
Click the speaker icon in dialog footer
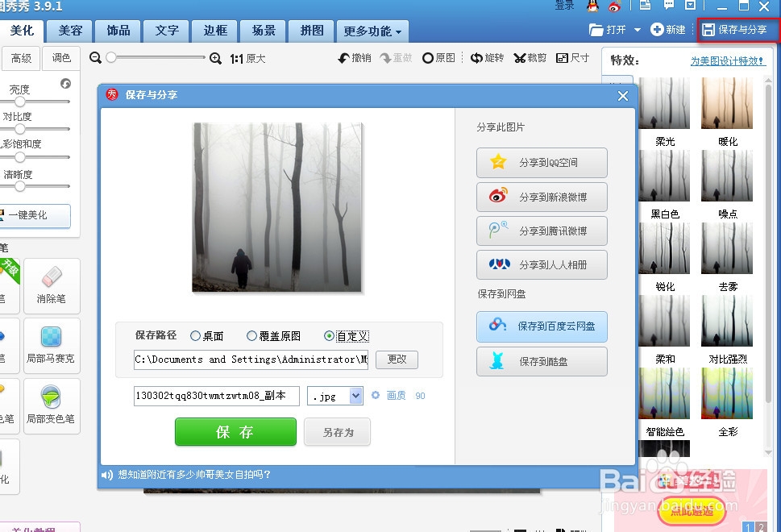(106, 475)
